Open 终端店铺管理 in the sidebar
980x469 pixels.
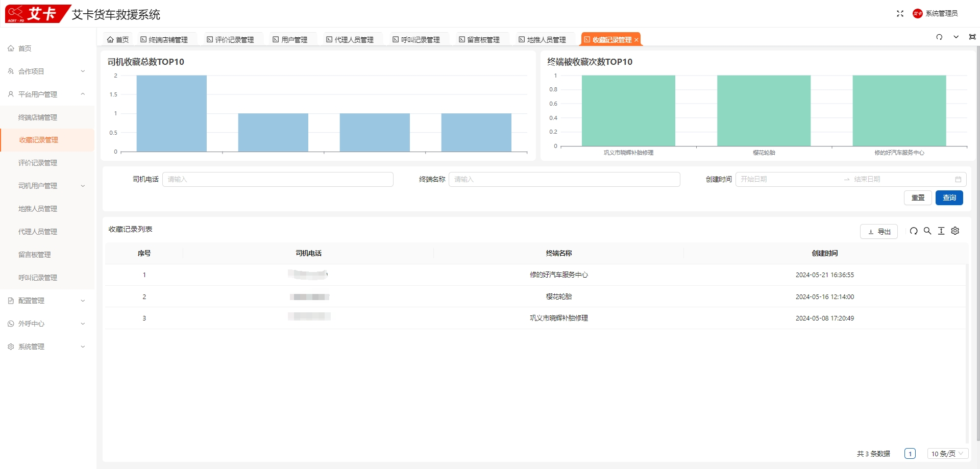point(47,117)
